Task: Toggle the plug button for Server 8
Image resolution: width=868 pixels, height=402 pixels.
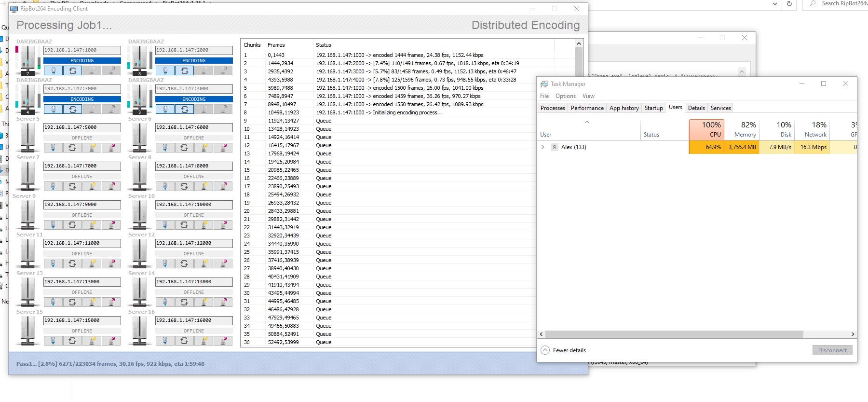Action: click(x=165, y=186)
